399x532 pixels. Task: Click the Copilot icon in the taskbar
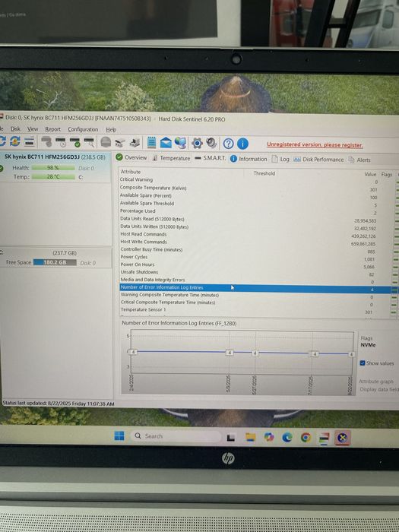269,437
